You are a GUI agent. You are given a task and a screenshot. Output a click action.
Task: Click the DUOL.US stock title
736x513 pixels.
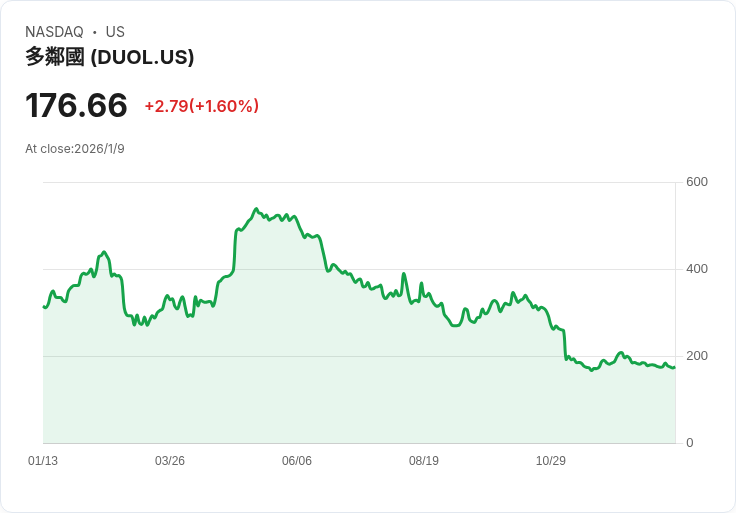pos(109,57)
